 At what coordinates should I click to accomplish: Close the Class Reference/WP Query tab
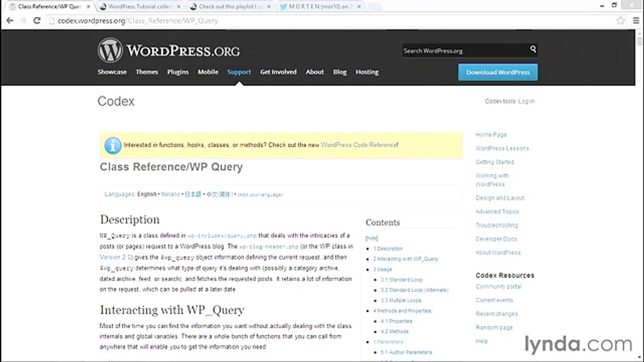coord(87,7)
